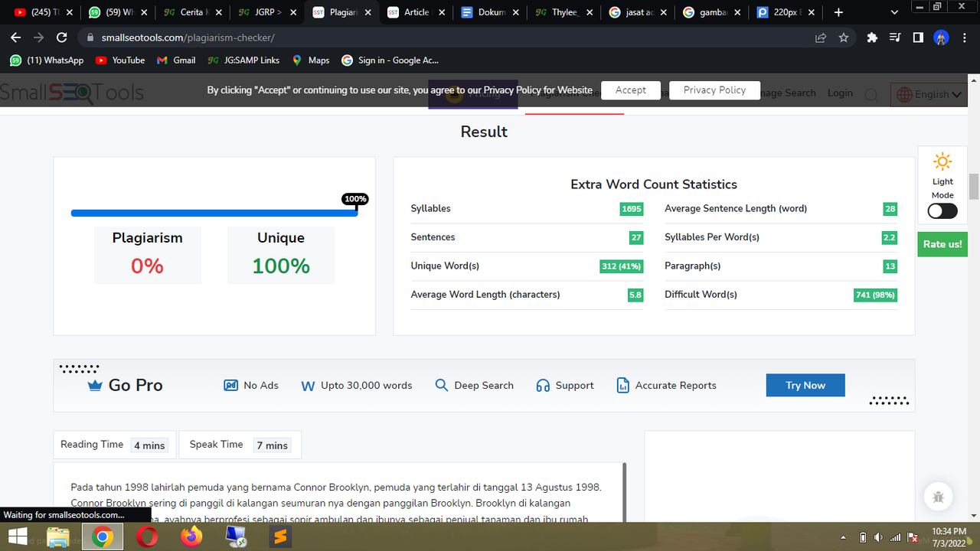Click the taskbar clock showing 10:34 PM
Viewport: 980px width, 551px height.
point(949,537)
